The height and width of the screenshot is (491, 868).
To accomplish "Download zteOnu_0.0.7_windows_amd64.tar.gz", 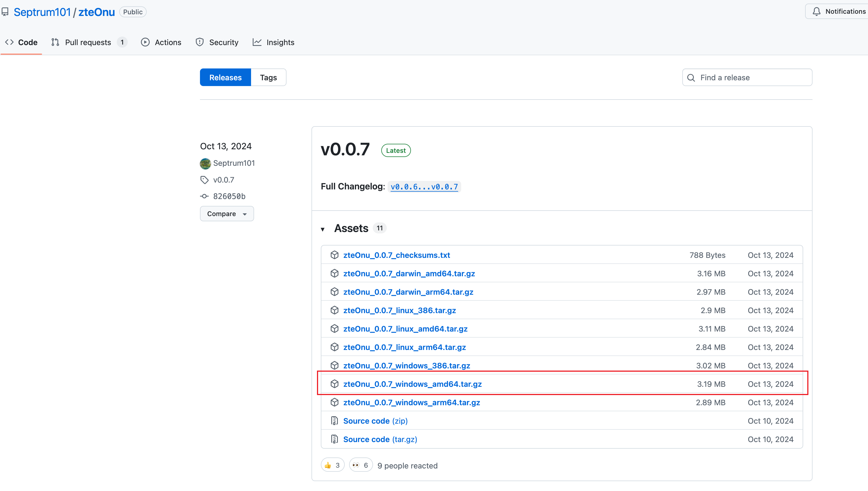I will [412, 384].
